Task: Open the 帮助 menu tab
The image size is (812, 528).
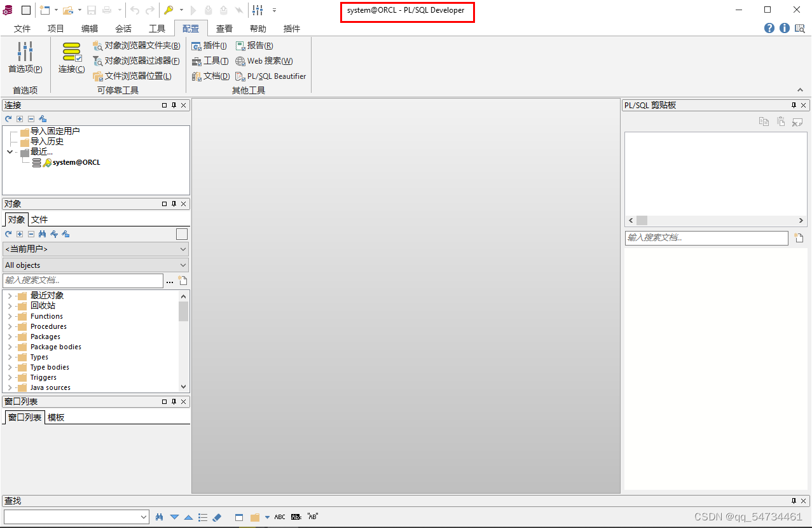Action: point(258,29)
